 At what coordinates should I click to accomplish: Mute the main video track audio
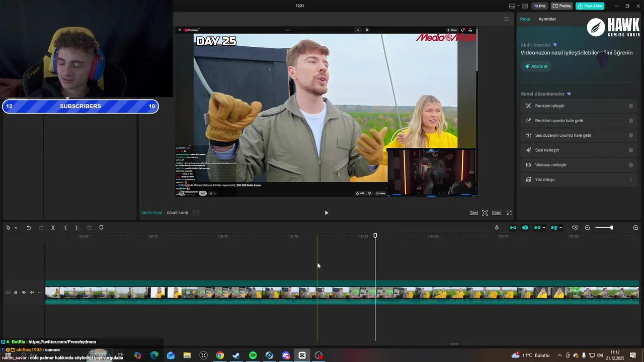click(32, 292)
